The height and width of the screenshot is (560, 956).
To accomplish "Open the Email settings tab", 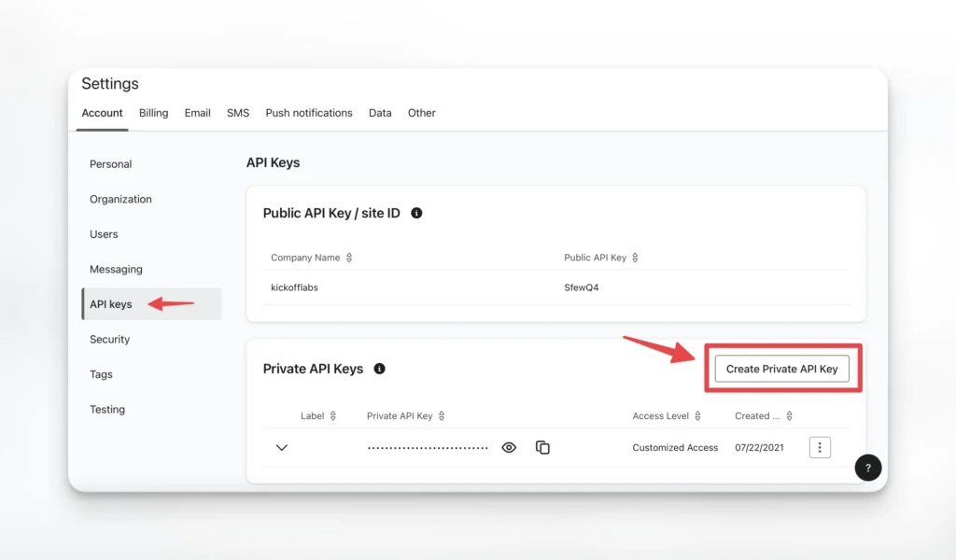I will pos(198,113).
